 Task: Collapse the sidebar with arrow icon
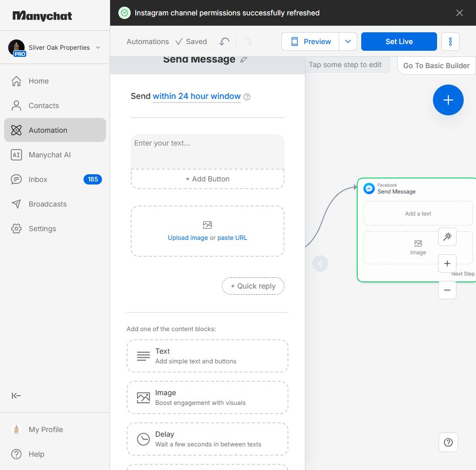[16, 396]
